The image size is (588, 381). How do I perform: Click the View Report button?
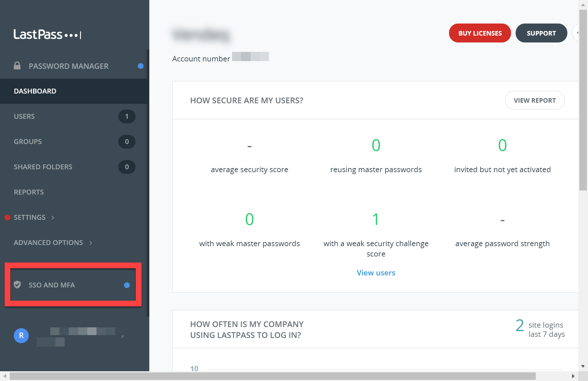[x=535, y=100]
